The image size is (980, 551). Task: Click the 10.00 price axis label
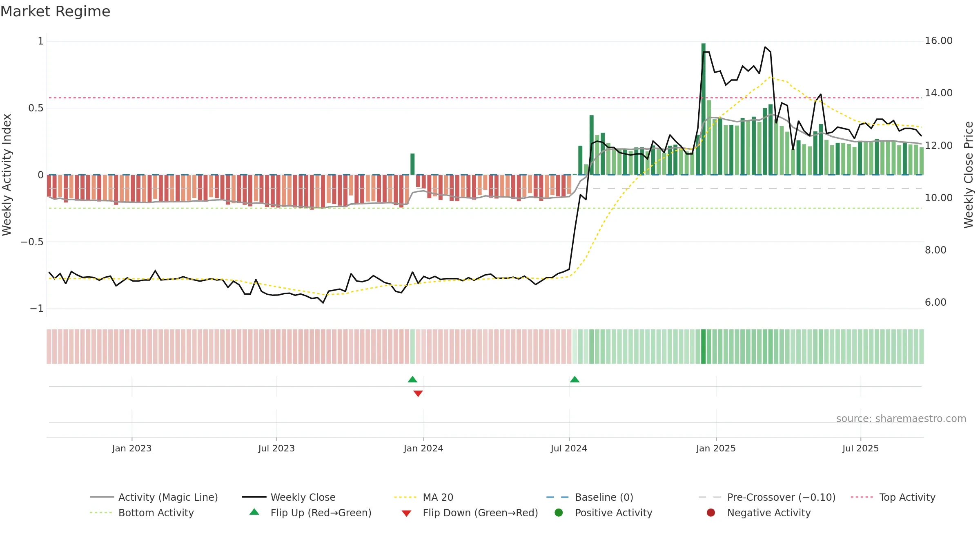pyautogui.click(x=938, y=198)
